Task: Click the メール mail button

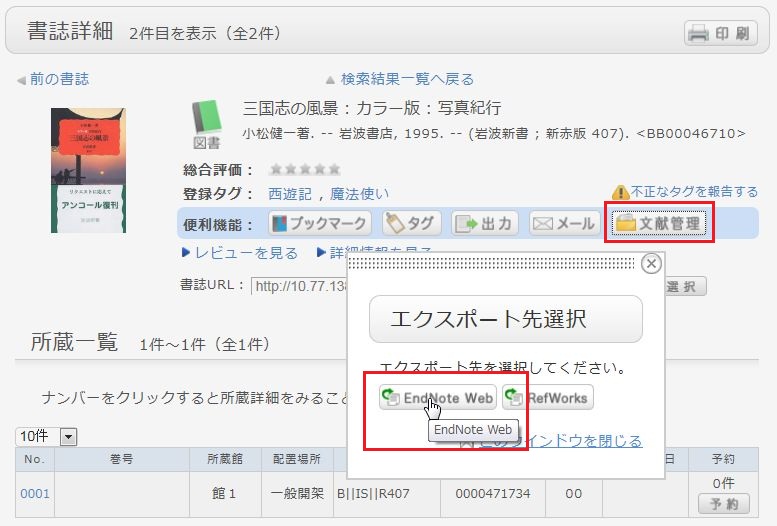Action: coord(563,224)
